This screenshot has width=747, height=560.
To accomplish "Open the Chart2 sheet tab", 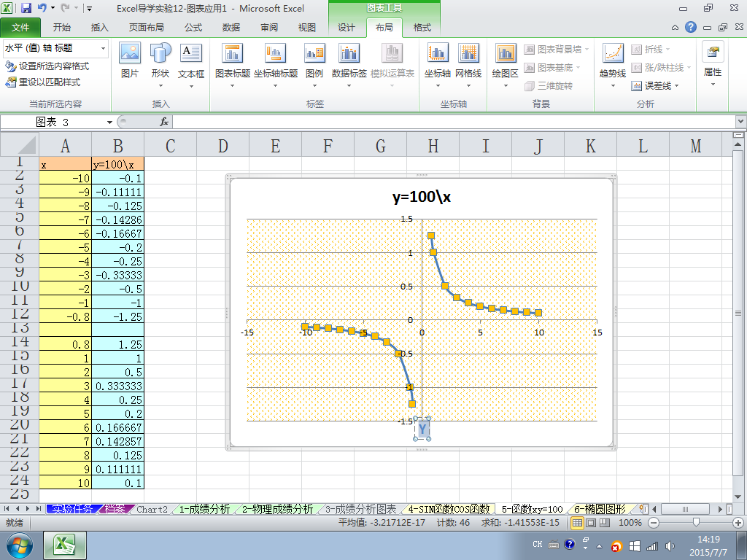I will 152,509.
